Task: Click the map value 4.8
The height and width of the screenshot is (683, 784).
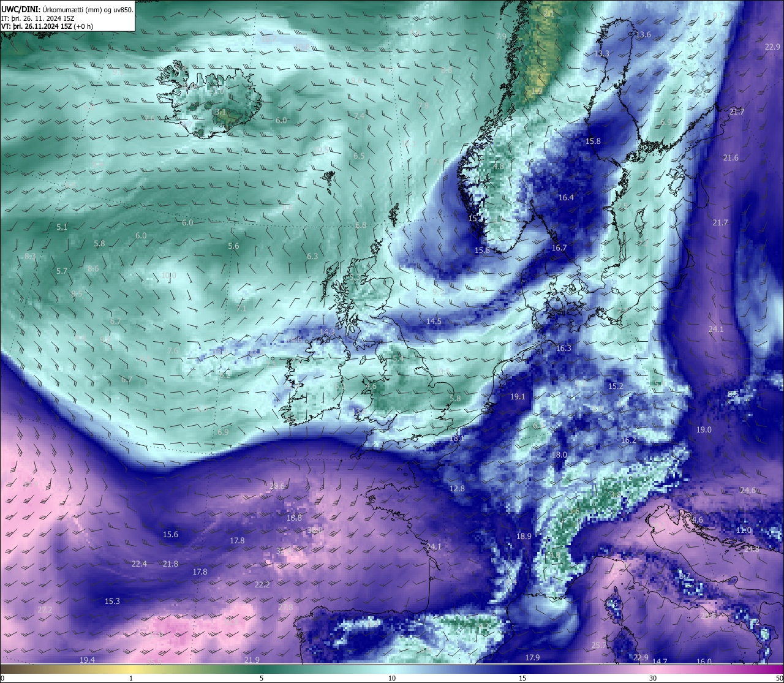Action: [499, 167]
